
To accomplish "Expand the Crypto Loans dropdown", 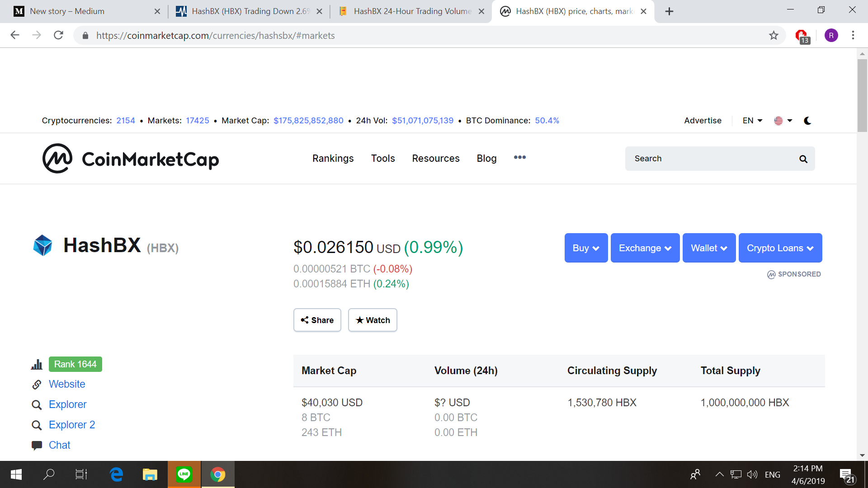I will [780, 248].
